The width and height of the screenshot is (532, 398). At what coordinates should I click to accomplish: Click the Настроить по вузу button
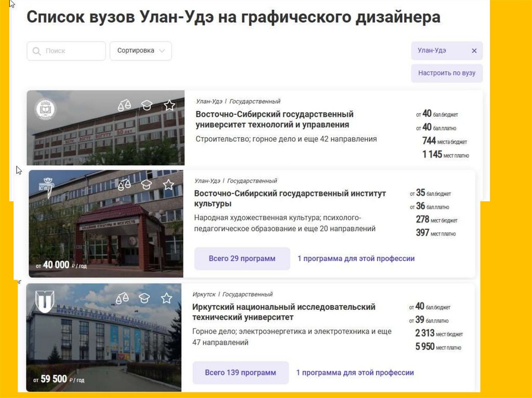coord(447,73)
